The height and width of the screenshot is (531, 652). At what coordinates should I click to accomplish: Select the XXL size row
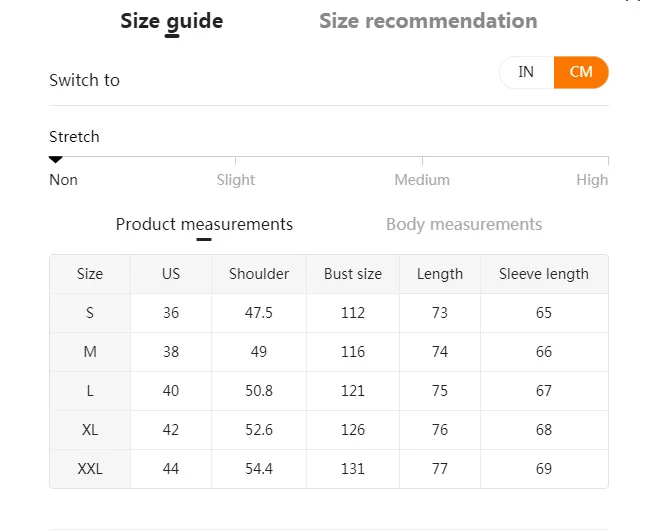pos(90,469)
